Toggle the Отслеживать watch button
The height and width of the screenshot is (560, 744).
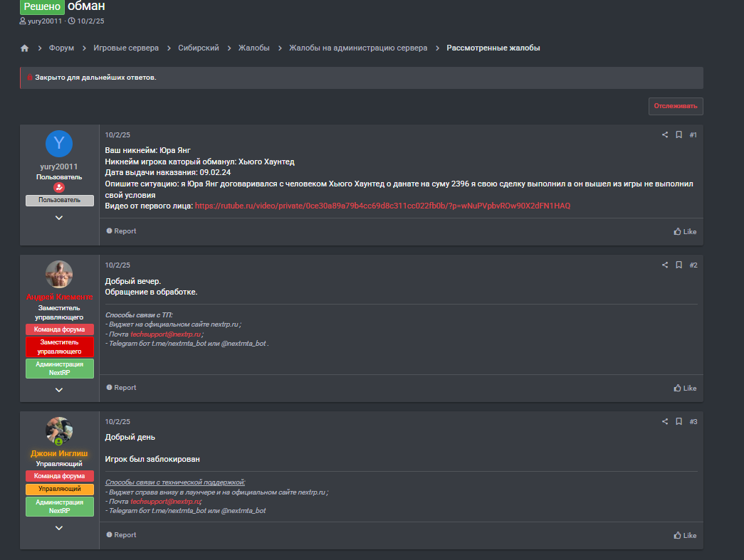[x=676, y=107]
